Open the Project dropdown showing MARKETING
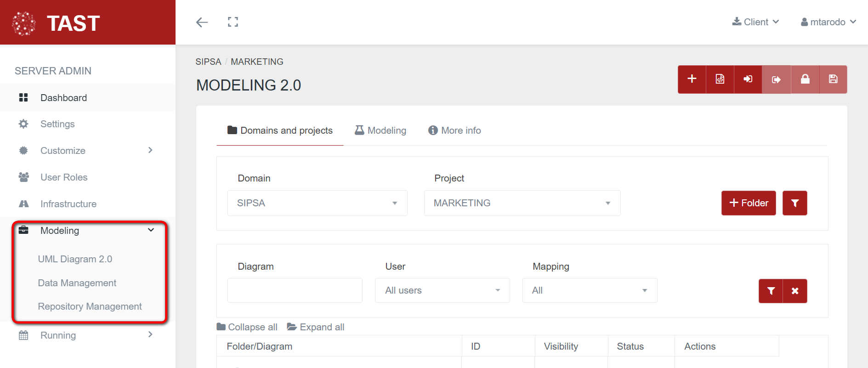Image resolution: width=868 pixels, height=368 pixels. (522, 203)
